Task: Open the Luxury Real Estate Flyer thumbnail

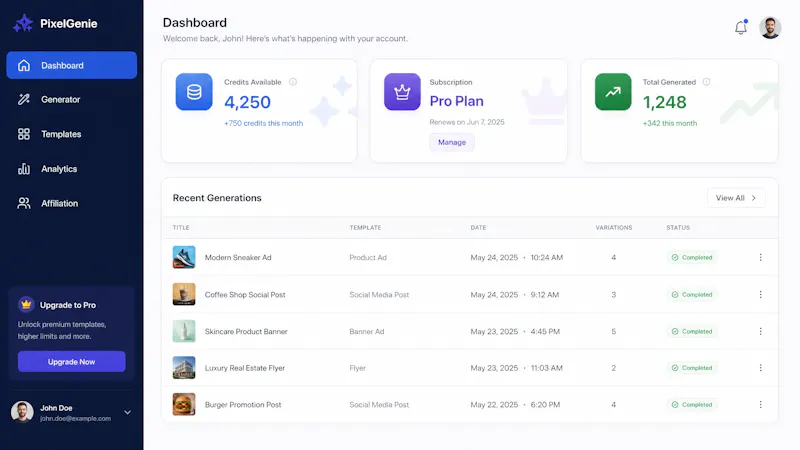Action: coord(184,368)
